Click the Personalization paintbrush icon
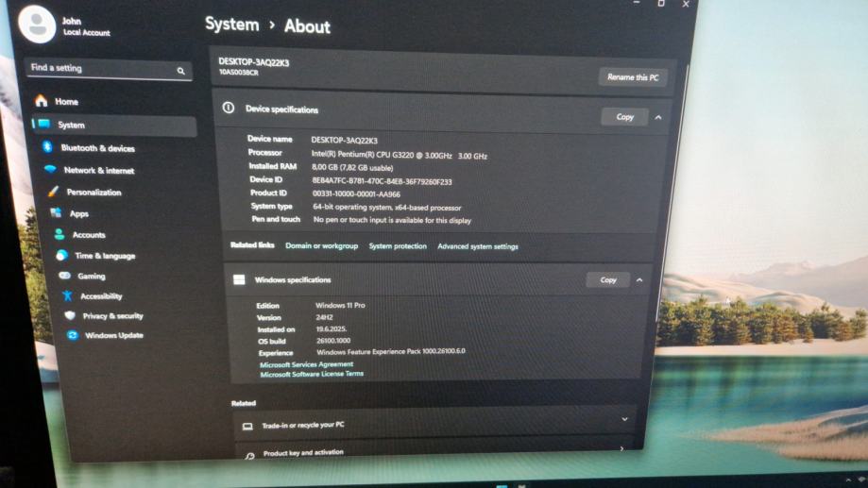The height and width of the screenshot is (488, 868). (53, 192)
